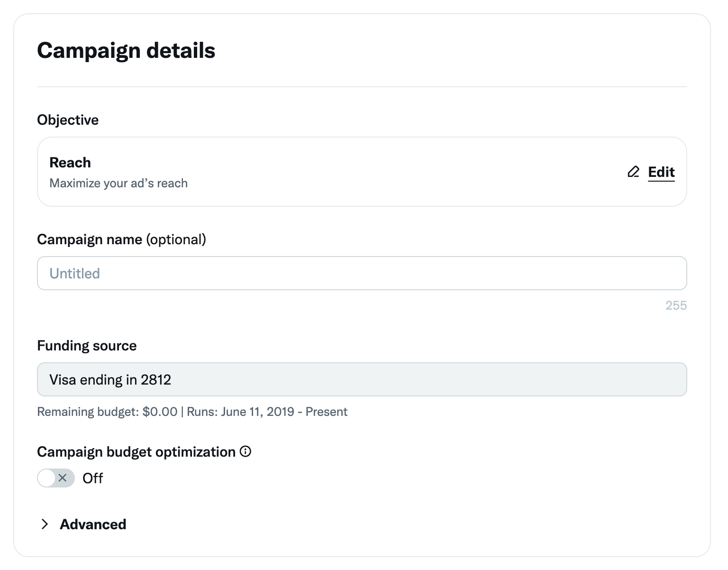Click the Funding source label
This screenshot has height=570, width=728.
click(87, 346)
